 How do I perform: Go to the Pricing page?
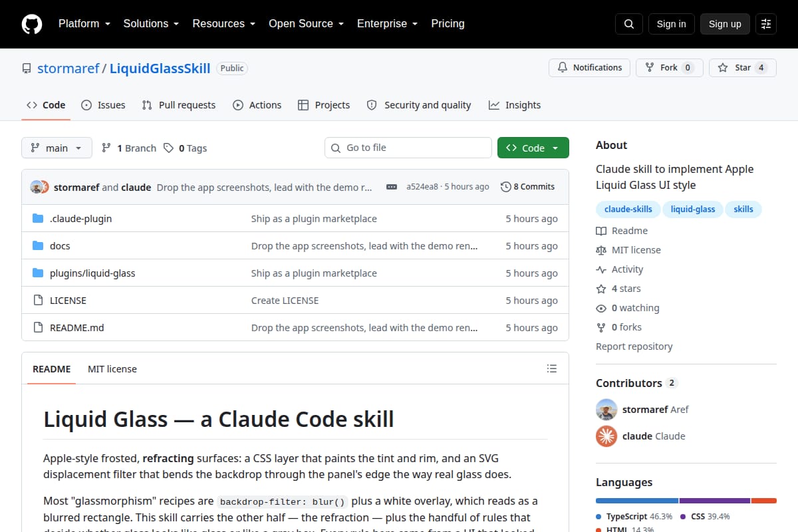[x=448, y=24]
